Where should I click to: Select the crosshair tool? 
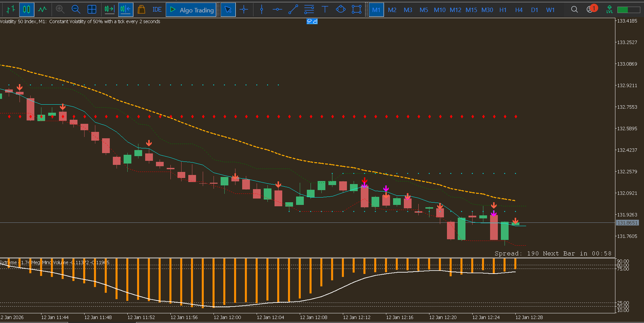pyautogui.click(x=244, y=9)
